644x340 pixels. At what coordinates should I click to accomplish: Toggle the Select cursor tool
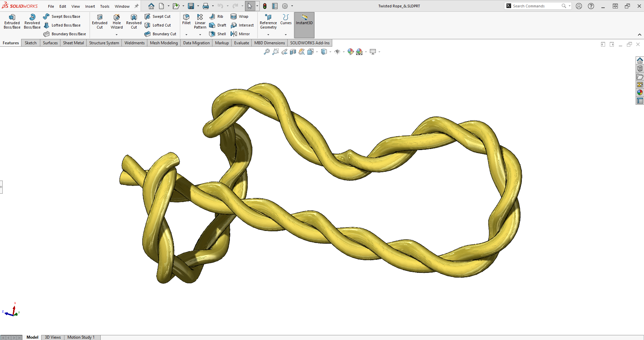coord(250,6)
